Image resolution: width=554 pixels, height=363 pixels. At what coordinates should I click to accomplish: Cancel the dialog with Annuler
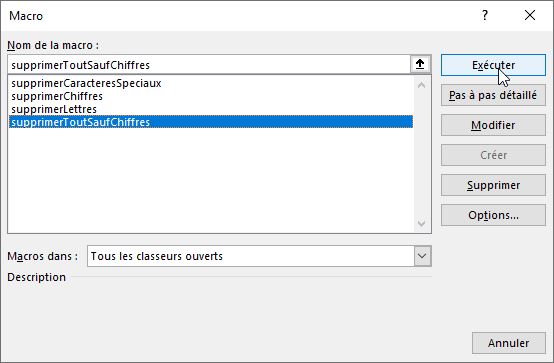click(509, 343)
